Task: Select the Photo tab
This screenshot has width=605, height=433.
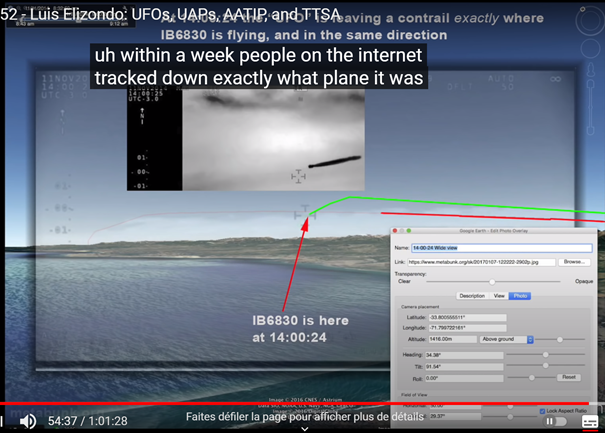Action: [520, 296]
